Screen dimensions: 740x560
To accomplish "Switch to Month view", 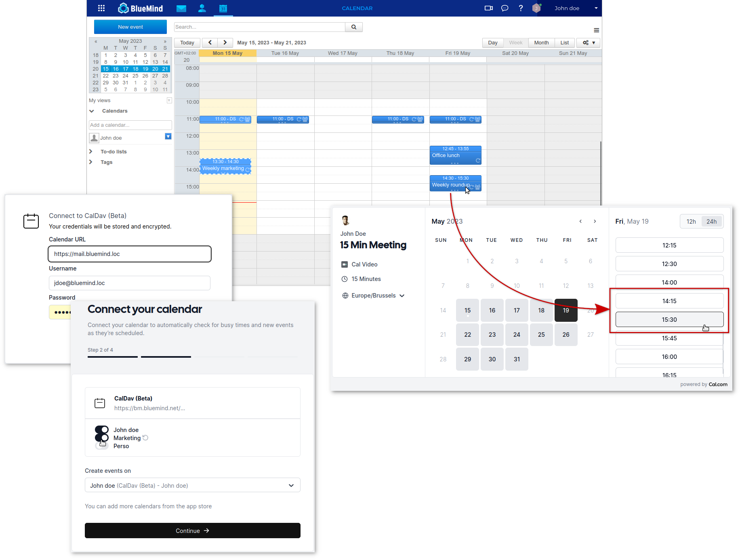I will [541, 43].
